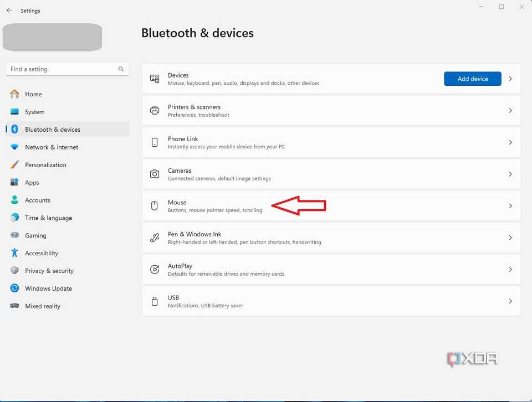
Task: Click the back arrow in the Settings title bar
Action: 9,11
